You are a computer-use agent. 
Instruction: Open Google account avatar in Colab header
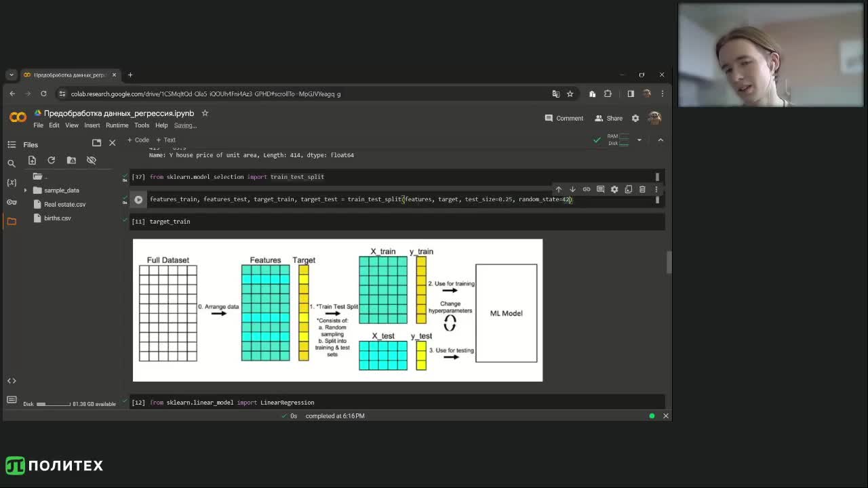click(x=654, y=118)
